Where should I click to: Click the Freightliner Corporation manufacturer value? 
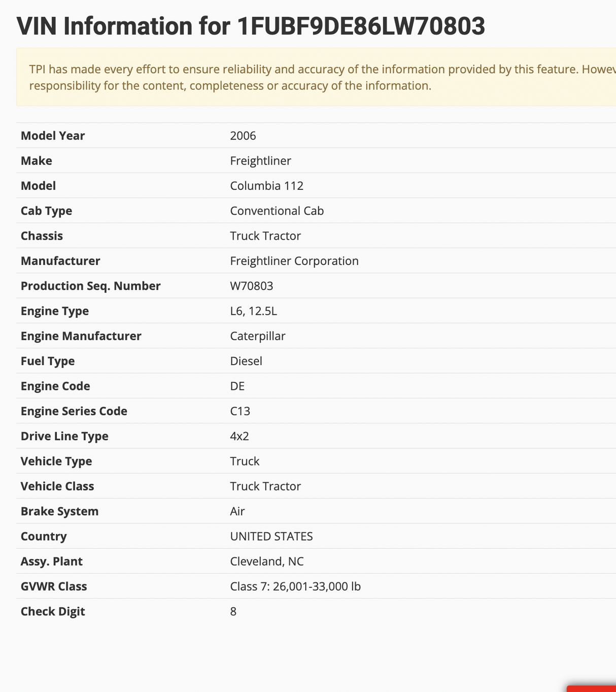(294, 261)
